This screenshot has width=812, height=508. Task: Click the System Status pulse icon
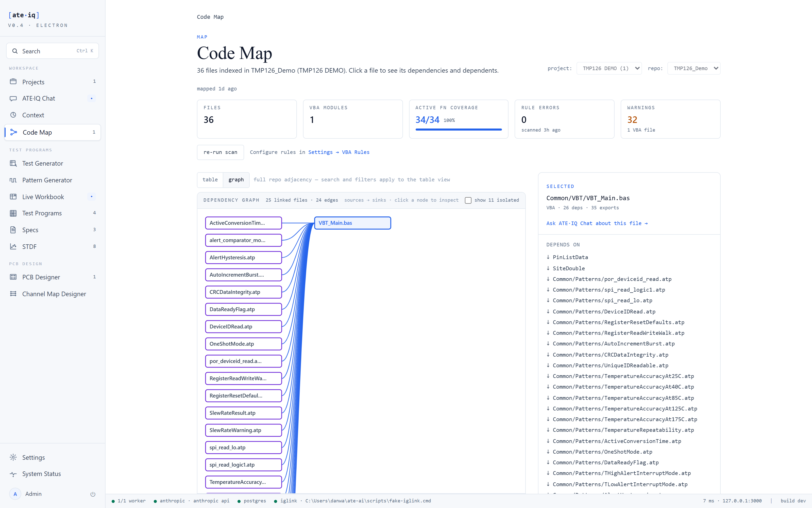click(13, 474)
